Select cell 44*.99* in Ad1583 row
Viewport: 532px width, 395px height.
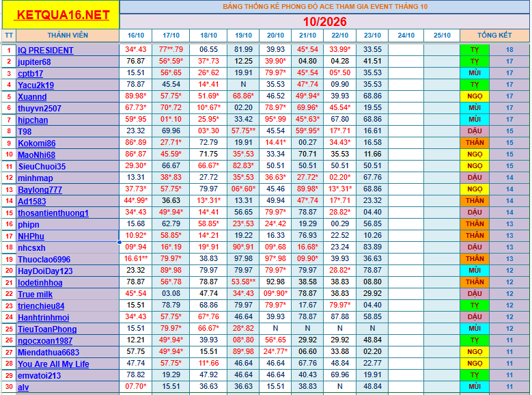(x=136, y=200)
